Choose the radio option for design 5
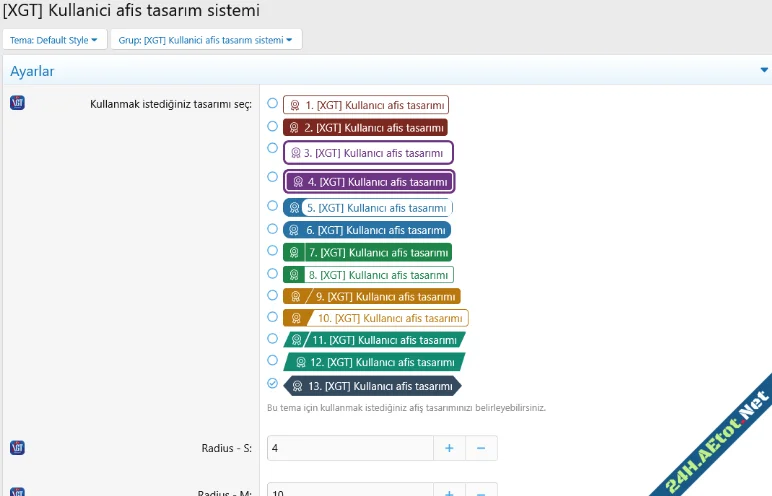 click(273, 206)
